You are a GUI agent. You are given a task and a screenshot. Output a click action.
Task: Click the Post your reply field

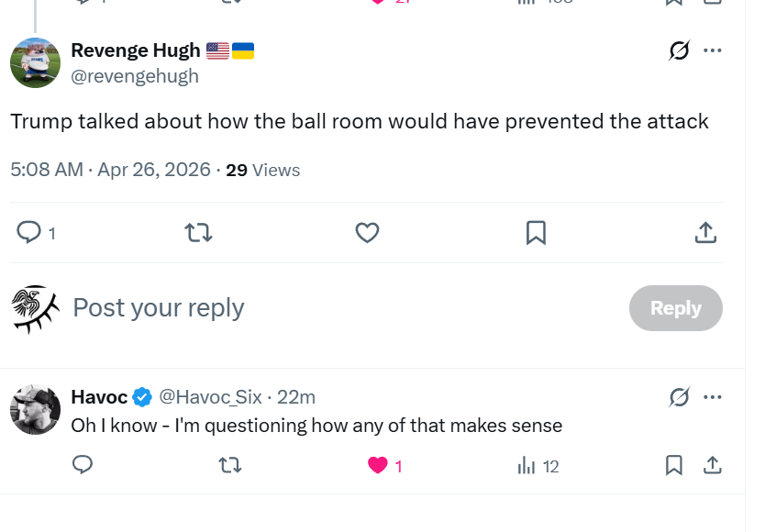(x=341, y=308)
